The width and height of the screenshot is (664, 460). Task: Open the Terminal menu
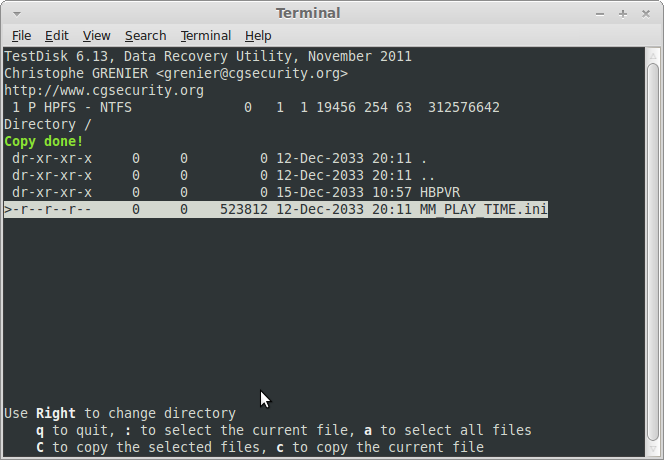coord(206,36)
